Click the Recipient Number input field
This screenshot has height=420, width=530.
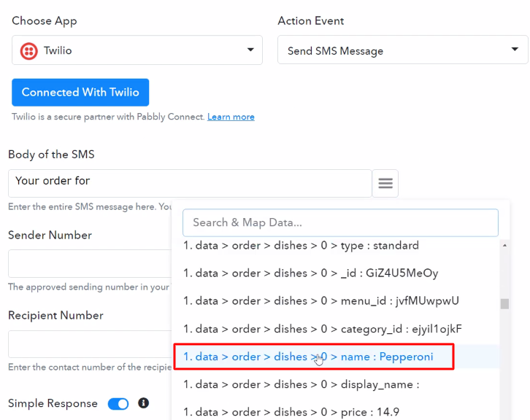click(90, 344)
